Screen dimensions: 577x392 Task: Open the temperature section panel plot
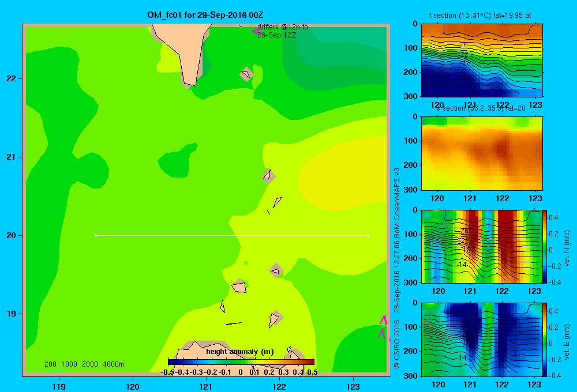click(x=482, y=61)
